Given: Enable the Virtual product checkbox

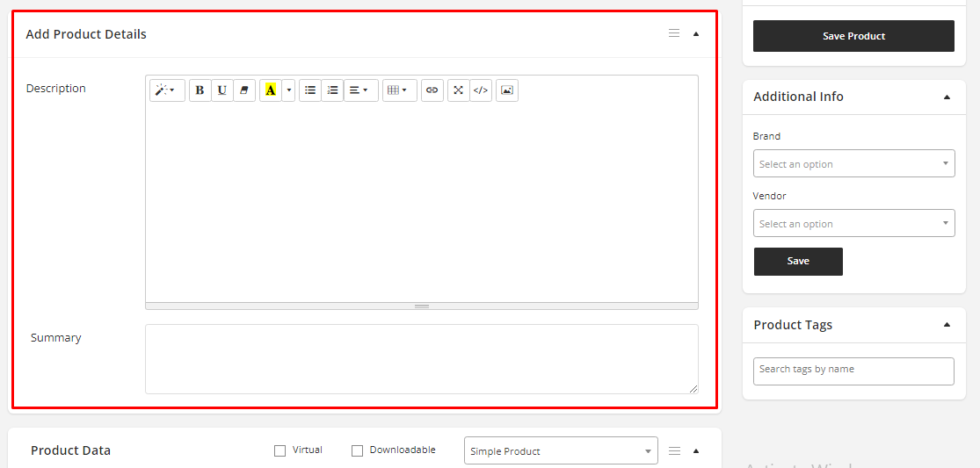Looking at the screenshot, I should pyautogui.click(x=280, y=450).
